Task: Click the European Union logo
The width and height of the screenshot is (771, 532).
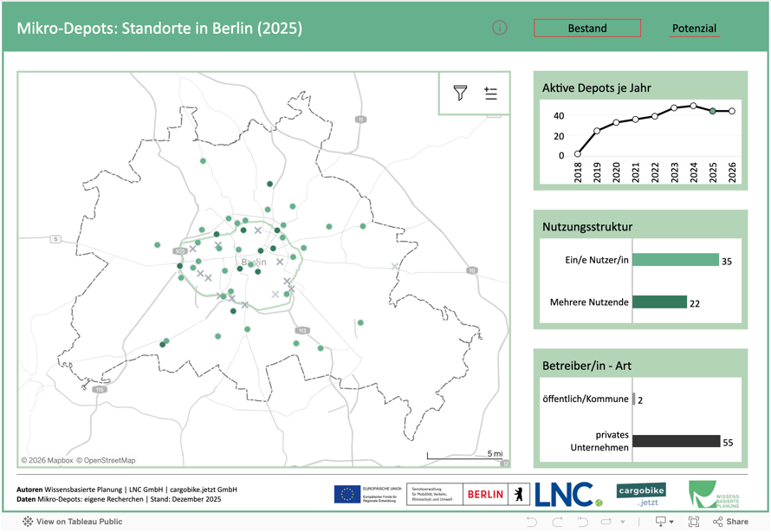Action: [x=368, y=494]
